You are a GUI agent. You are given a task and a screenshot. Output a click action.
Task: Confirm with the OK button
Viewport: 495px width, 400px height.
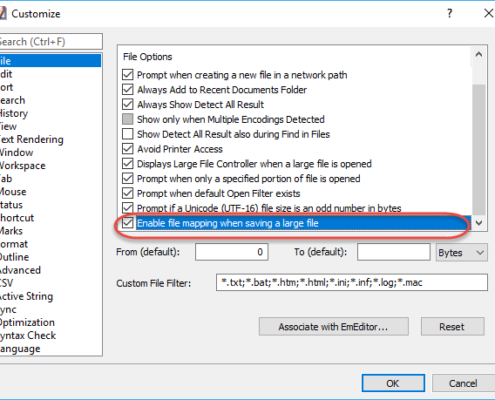pos(393,383)
